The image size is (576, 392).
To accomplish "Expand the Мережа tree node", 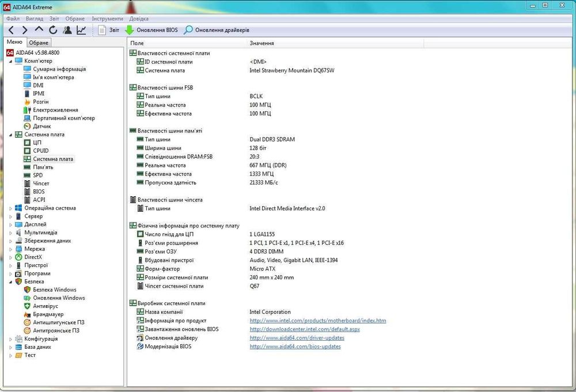I will [x=10, y=249].
